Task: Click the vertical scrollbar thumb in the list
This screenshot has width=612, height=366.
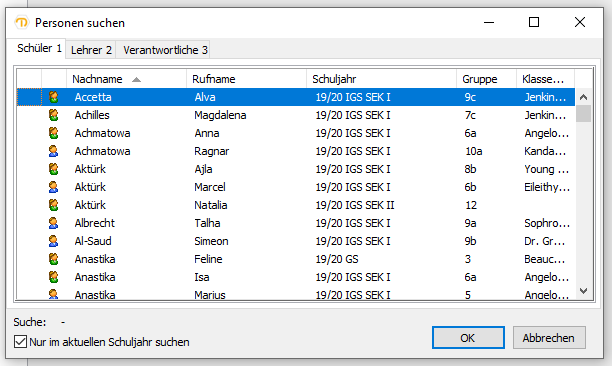Action: point(584,114)
